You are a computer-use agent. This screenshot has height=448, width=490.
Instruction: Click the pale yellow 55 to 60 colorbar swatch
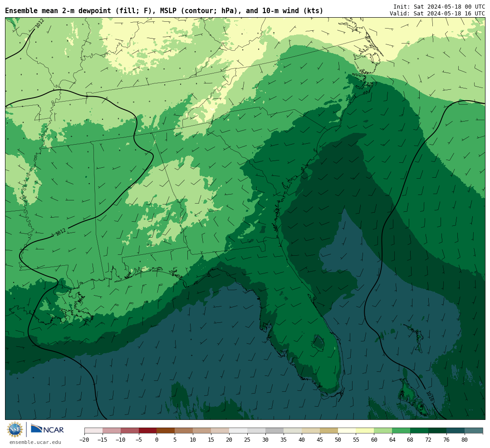coord(365,431)
